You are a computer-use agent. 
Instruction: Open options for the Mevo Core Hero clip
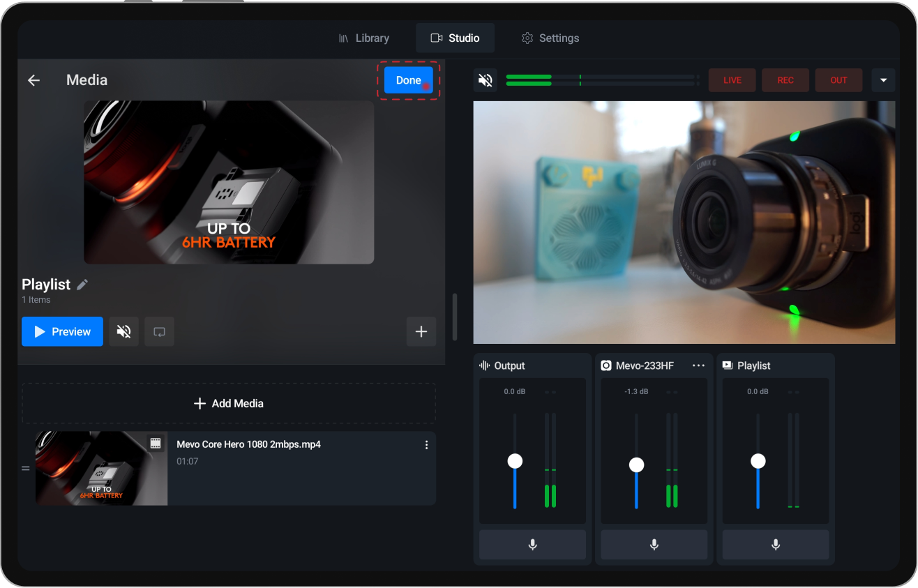point(426,444)
